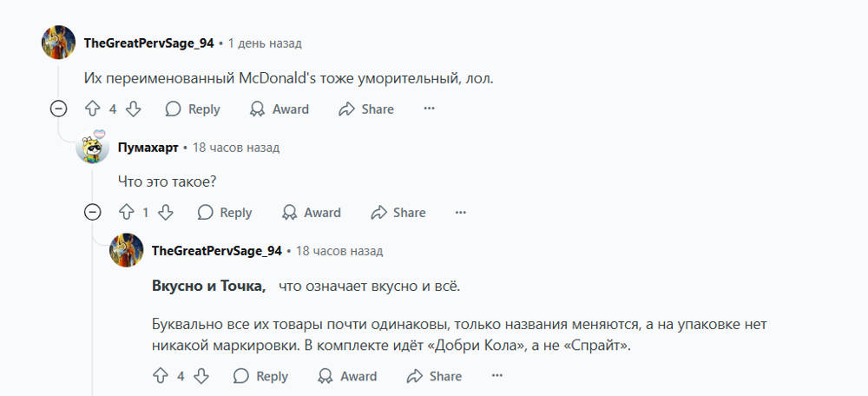
Task: Upvote Пумахарт's "Что это такое?" comment
Action: (x=126, y=213)
